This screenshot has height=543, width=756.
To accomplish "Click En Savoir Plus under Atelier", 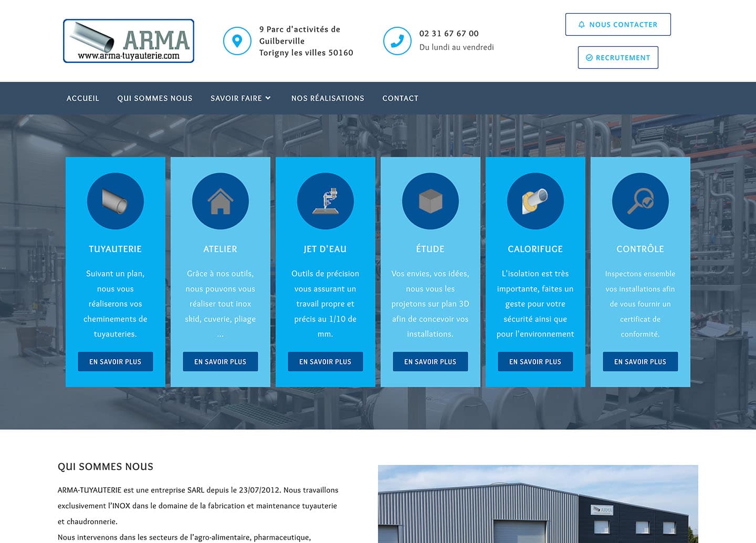I will click(220, 362).
